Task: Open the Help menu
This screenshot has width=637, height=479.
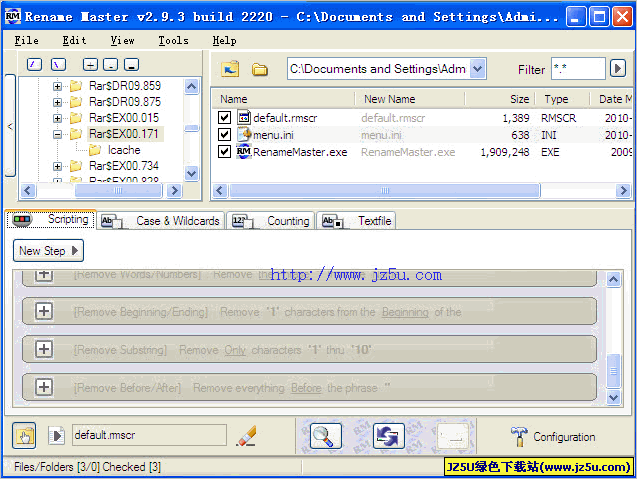Action: (224, 40)
